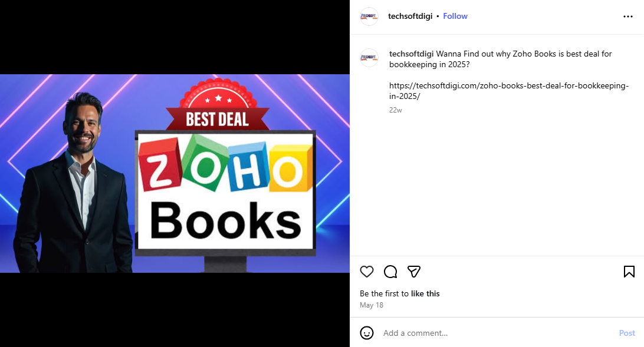The width and height of the screenshot is (644, 347).
Task: Open techsoftdigi username in post header
Action: click(410, 16)
